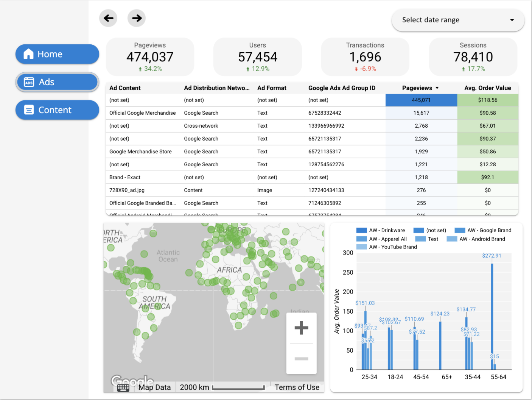The height and width of the screenshot is (400, 532).
Task: Select the Official Google Merchandise row
Action: click(x=312, y=113)
